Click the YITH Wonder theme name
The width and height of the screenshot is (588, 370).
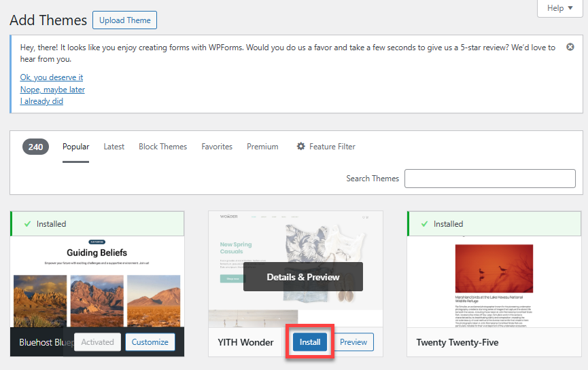245,342
